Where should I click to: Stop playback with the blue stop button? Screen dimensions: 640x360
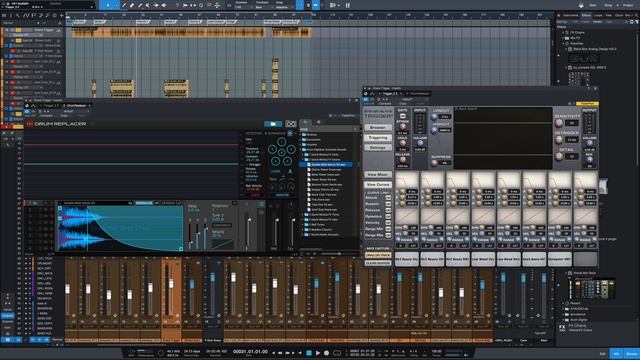coord(309,353)
